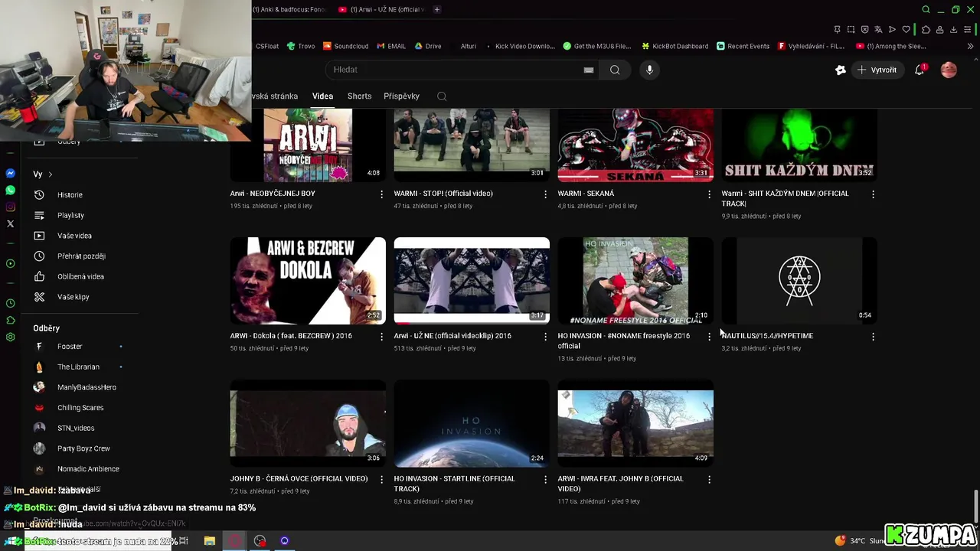The image size is (980, 551).
Task: Open Přehrát později in YouTube sidebar
Action: [x=81, y=256]
